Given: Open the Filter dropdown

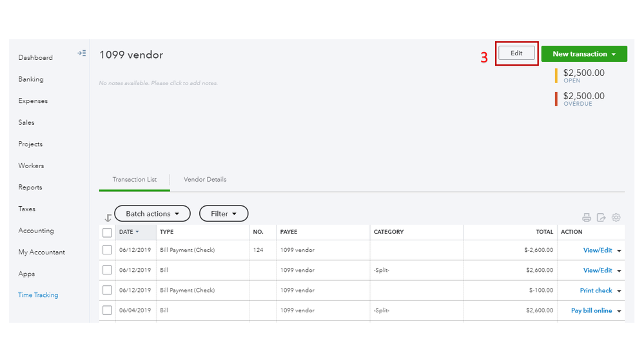Looking at the screenshot, I should coord(223,214).
